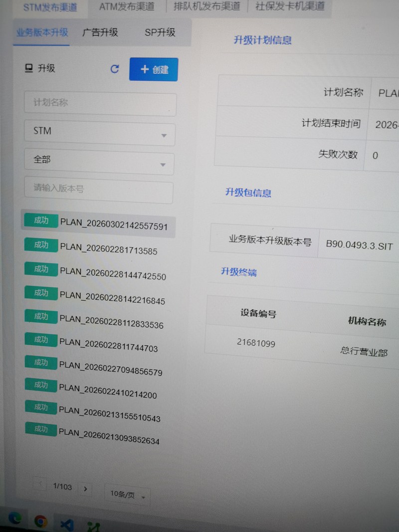399x532 pixels.
Task: Open Microsoft Edge from the taskbar
Action: [x=15, y=520]
